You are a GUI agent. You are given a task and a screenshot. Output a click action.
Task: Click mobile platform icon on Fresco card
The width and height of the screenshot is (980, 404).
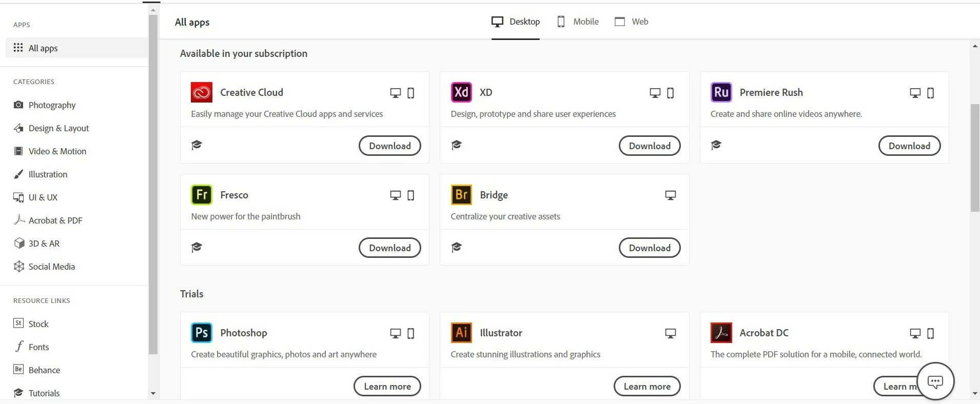tap(410, 195)
